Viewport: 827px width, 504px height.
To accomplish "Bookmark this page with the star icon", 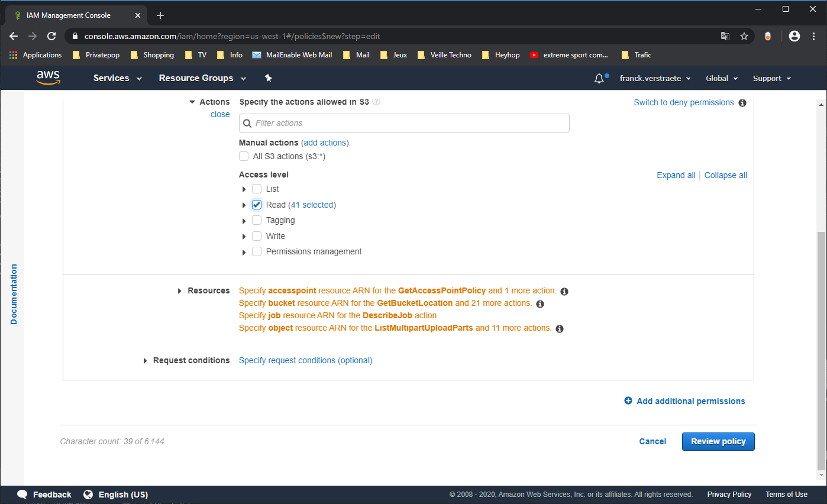I will coord(744,36).
